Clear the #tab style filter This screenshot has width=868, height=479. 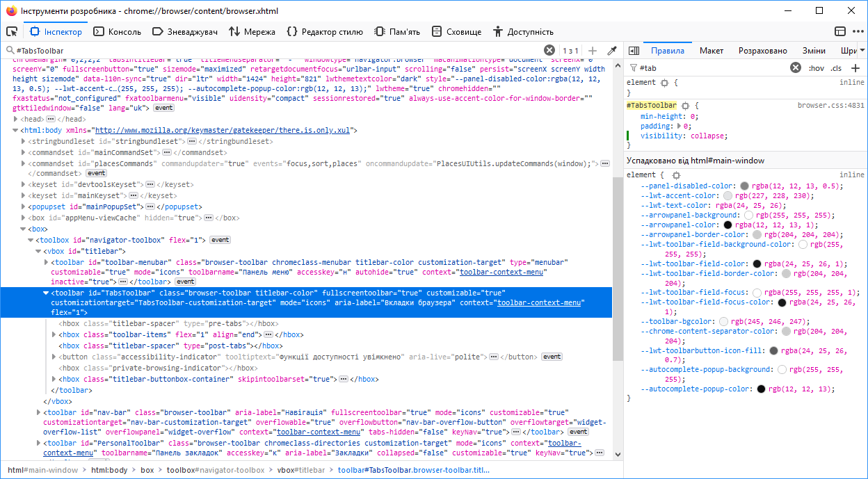pyautogui.click(x=796, y=68)
